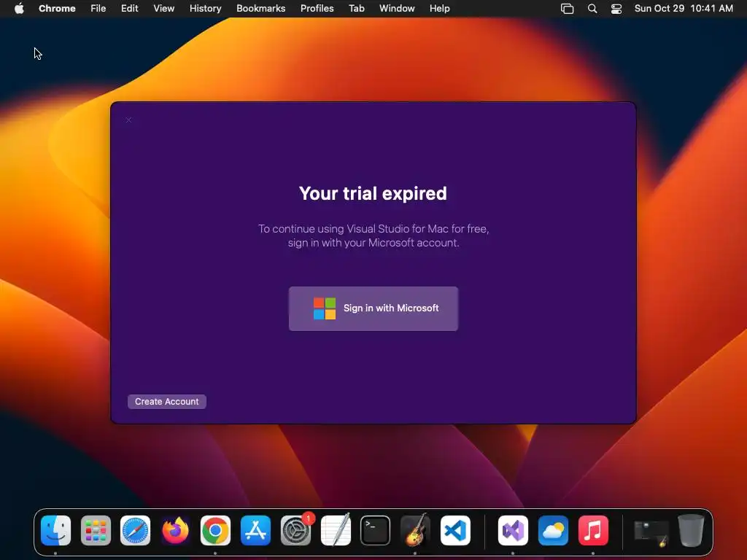
Task: Open GarageBand from the Dock
Action: (x=415, y=529)
